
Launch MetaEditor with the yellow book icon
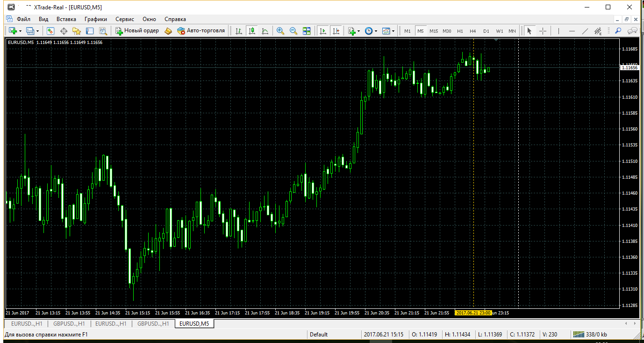tap(168, 31)
